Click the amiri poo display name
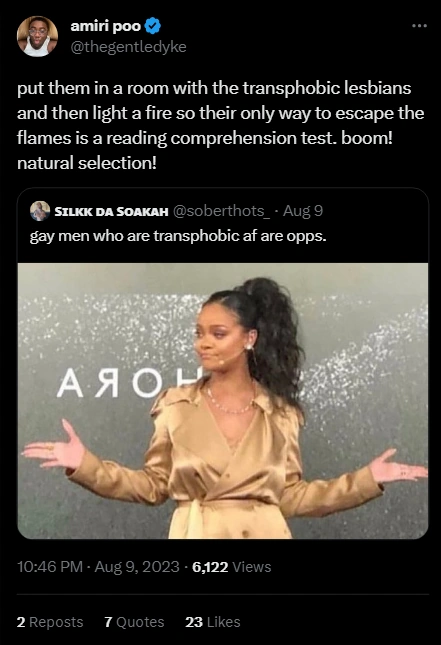Screen dimensions: 441x645 [106, 26]
